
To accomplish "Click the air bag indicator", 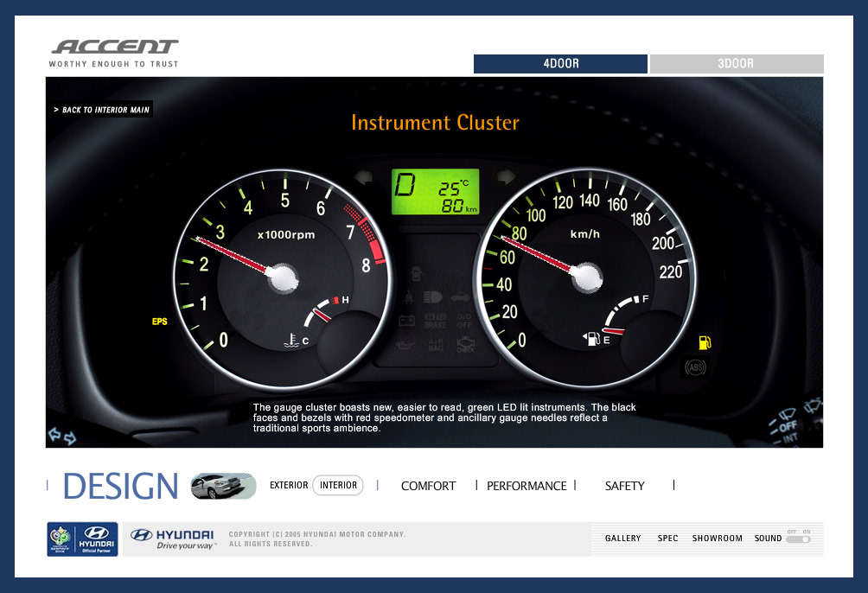I will click(x=436, y=345).
